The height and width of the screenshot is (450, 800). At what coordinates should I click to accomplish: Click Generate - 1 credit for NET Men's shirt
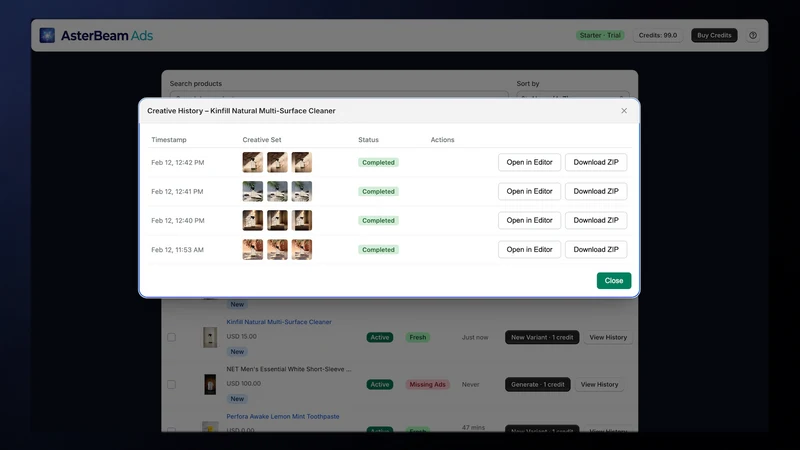coord(537,384)
